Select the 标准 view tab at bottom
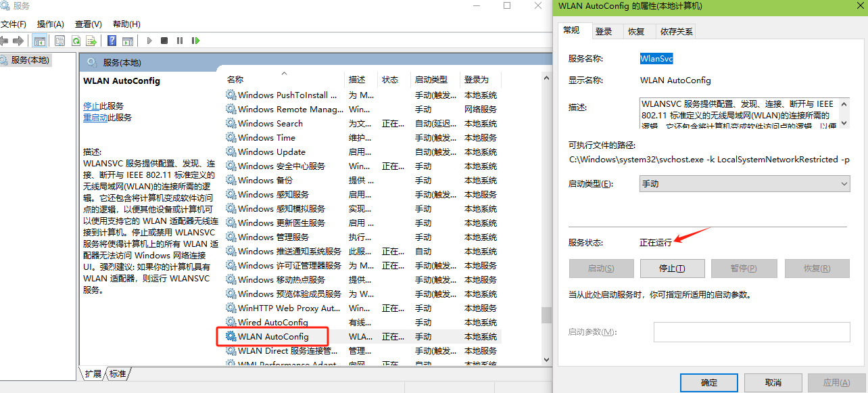Image resolution: width=868 pixels, height=393 pixels. pos(118,373)
